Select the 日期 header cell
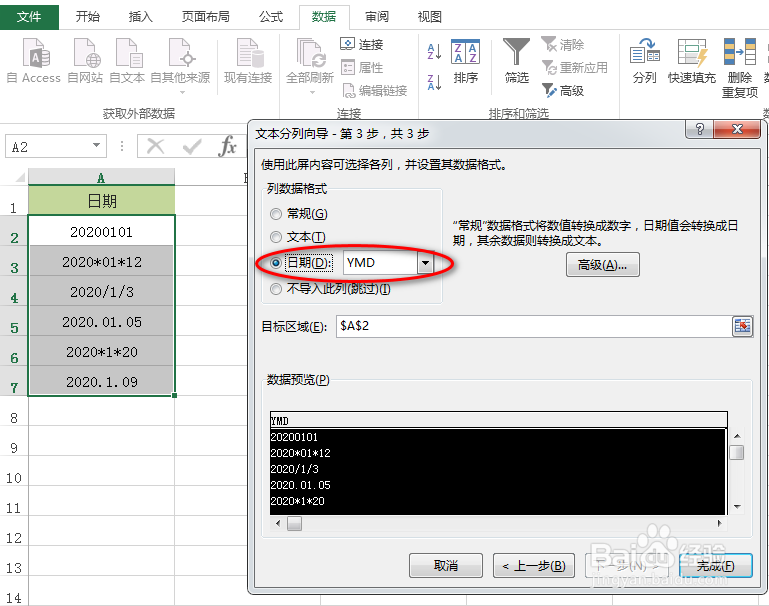This screenshot has height=606, width=769. tap(102, 201)
